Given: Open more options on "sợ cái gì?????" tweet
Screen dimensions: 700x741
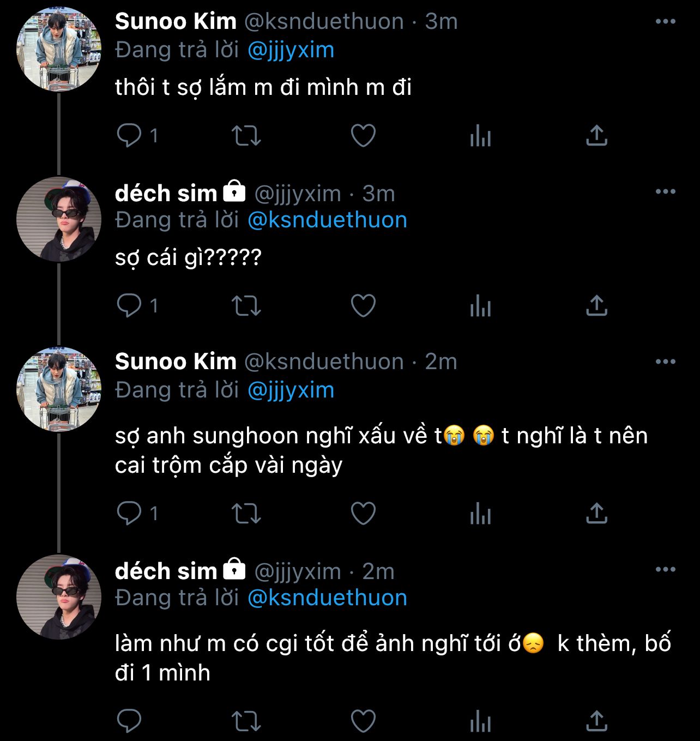Looking at the screenshot, I should click(x=665, y=192).
